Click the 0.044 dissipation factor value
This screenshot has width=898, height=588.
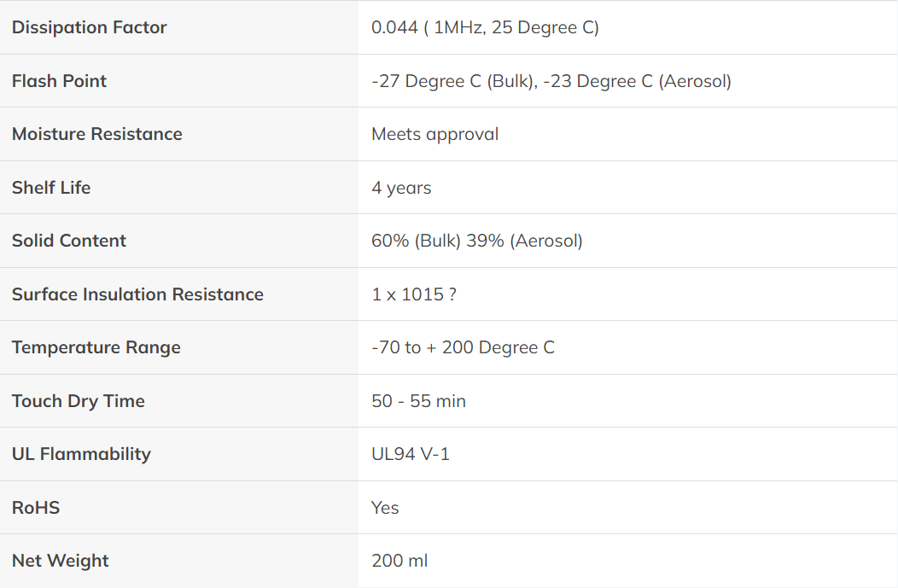485,27
